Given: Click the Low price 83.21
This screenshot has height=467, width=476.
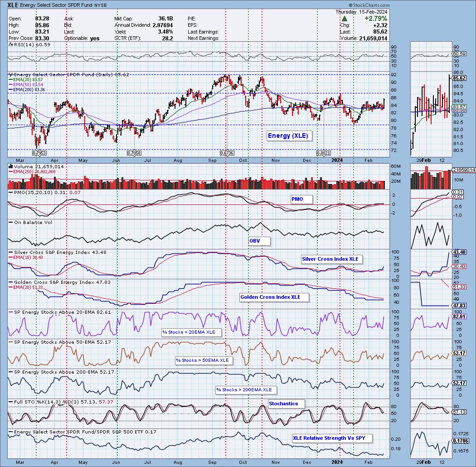Looking at the screenshot, I should click(42, 32).
